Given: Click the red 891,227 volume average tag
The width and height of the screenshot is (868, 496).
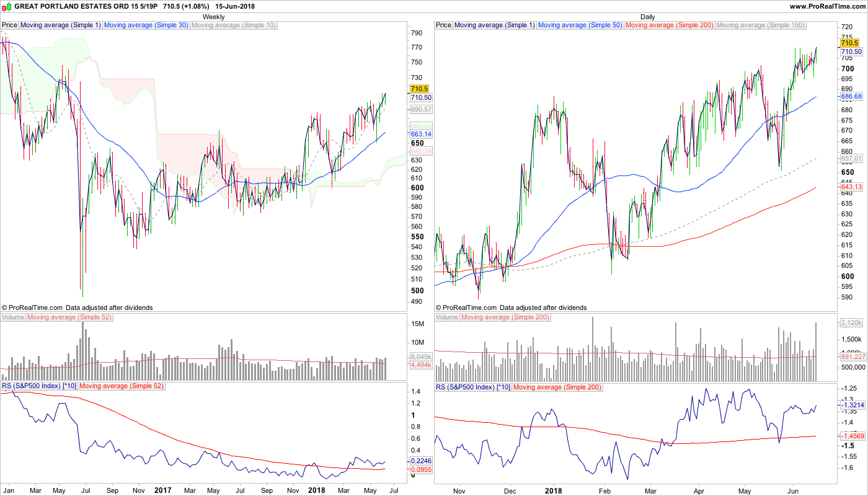Looking at the screenshot, I should coord(852,357).
